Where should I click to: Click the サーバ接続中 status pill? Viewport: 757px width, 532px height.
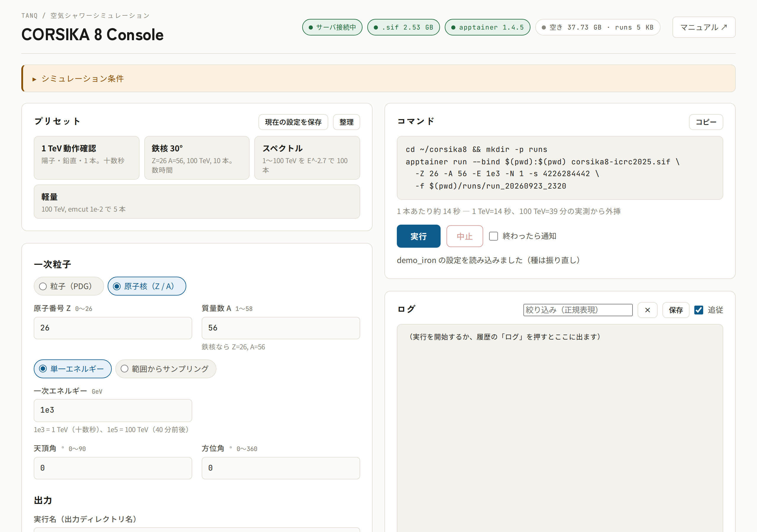click(x=332, y=27)
